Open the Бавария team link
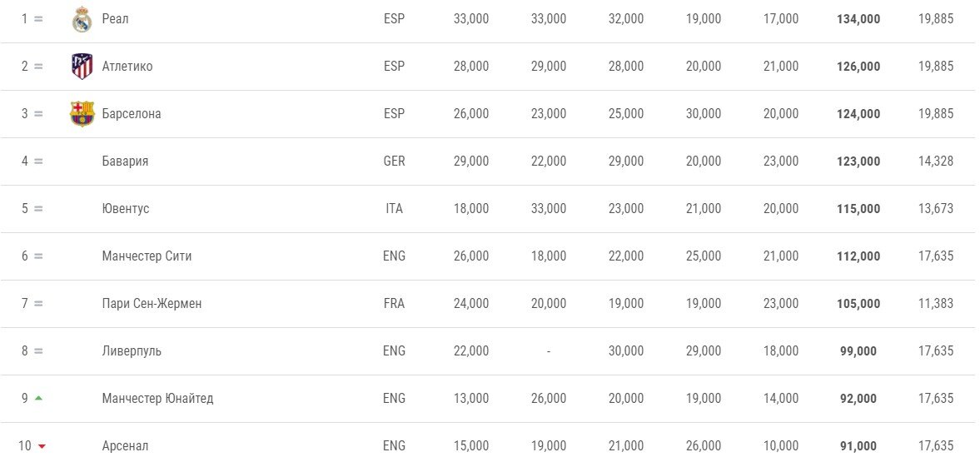This screenshot has height=467, width=980. [125, 161]
